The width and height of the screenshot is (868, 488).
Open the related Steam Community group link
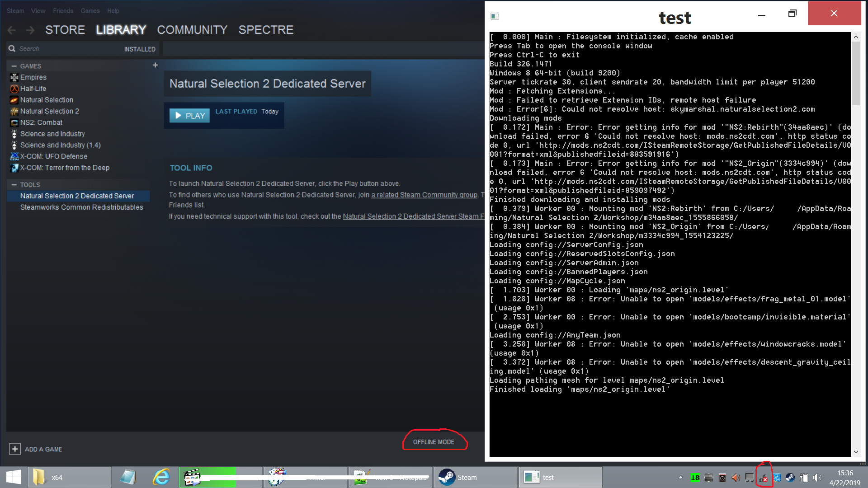[424, 195]
